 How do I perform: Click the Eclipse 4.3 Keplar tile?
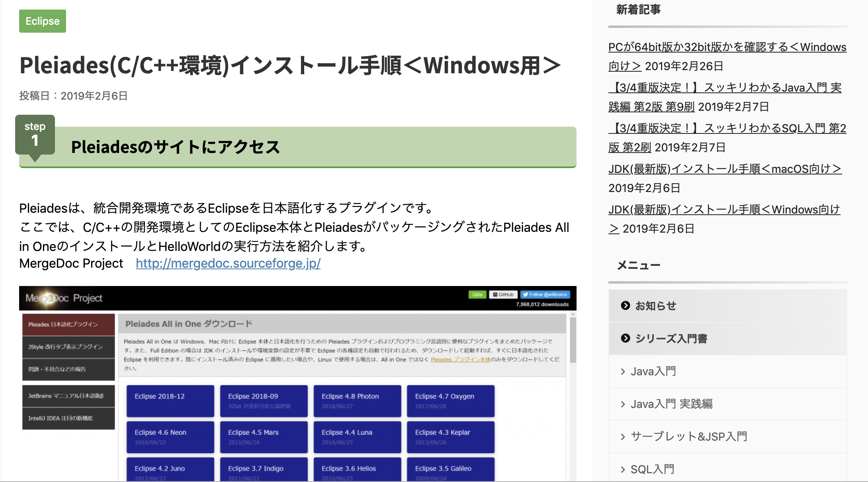pos(451,437)
